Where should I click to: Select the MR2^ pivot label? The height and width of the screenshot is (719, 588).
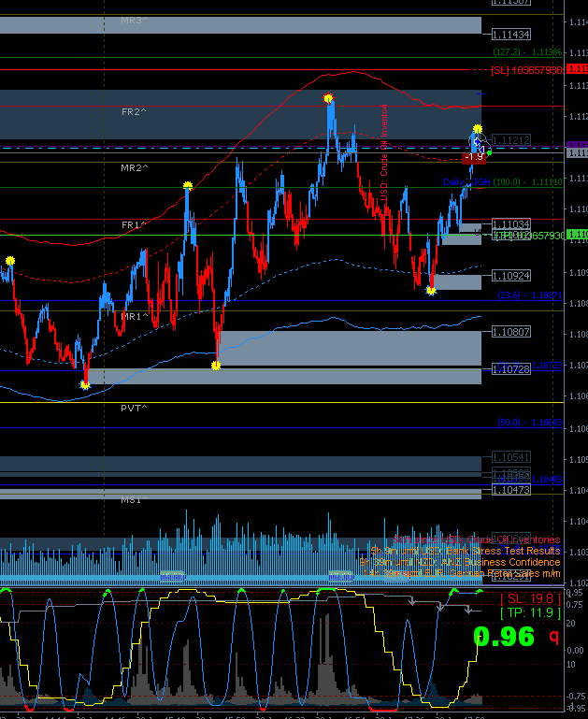tap(135, 167)
